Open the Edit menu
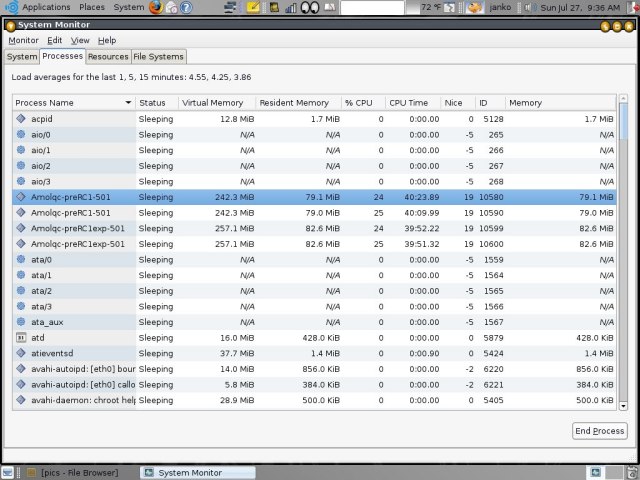640x480 pixels. pos(54,40)
